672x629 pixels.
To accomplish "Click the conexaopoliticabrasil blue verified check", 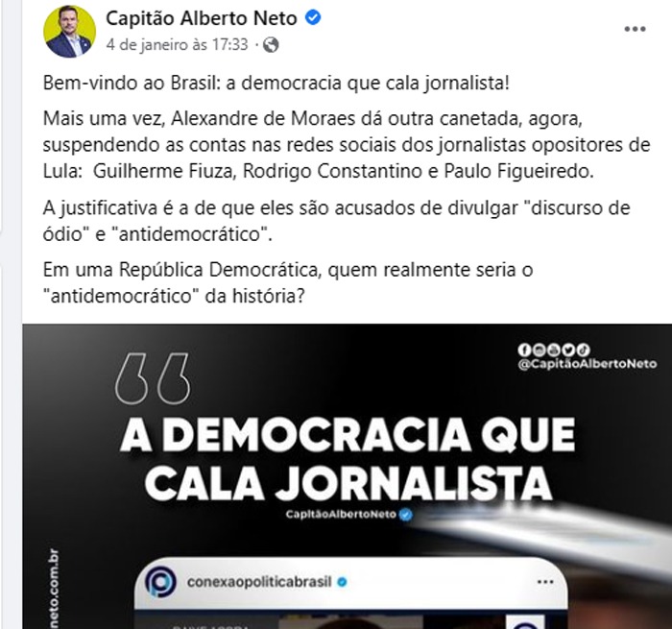I will 342,582.
